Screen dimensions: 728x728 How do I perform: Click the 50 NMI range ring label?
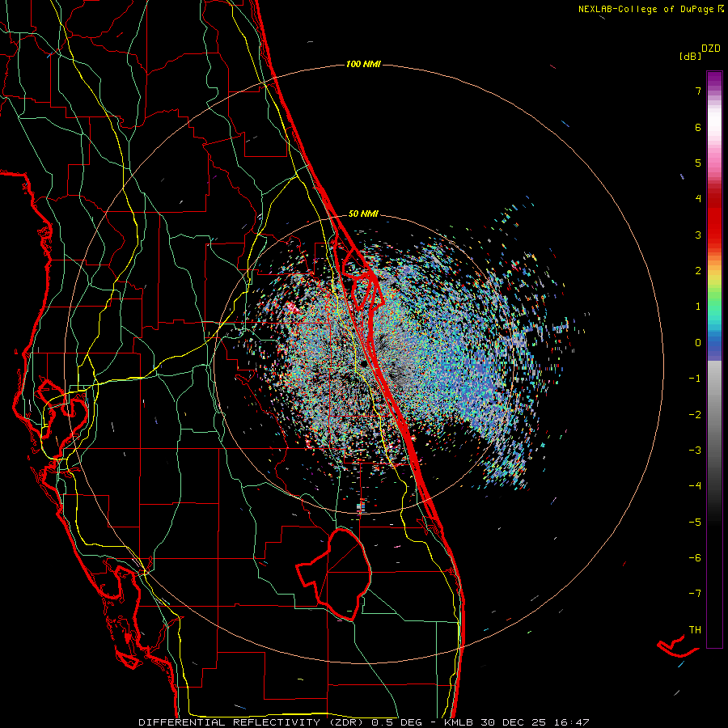click(x=363, y=214)
